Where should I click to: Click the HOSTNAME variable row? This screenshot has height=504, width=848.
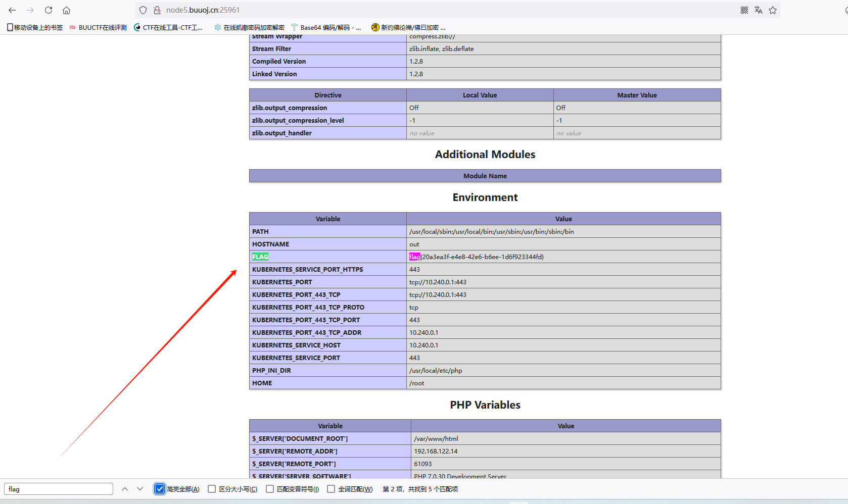(x=485, y=244)
